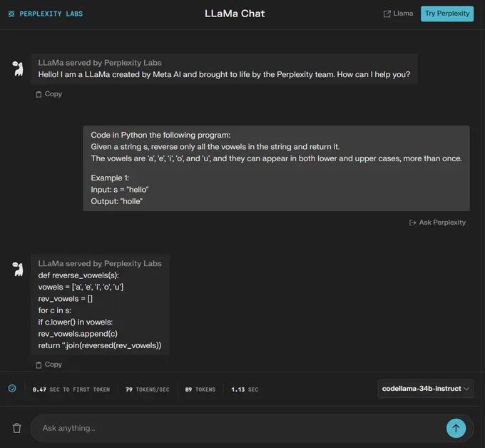Copy the reverse_vowels code response
Image resolution: width=485 pixels, height=448 pixels.
coord(49,365)
